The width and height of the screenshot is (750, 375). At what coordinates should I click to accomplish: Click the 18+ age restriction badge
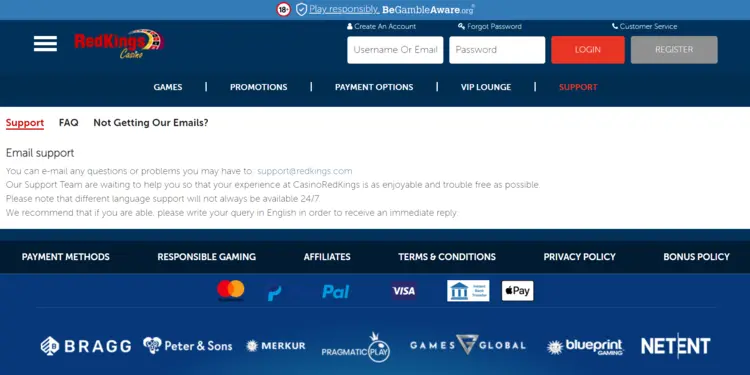(284, 10)
